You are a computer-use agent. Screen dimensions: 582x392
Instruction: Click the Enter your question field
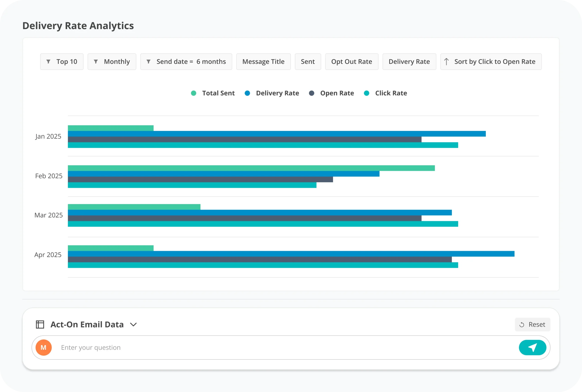point(275,347)
